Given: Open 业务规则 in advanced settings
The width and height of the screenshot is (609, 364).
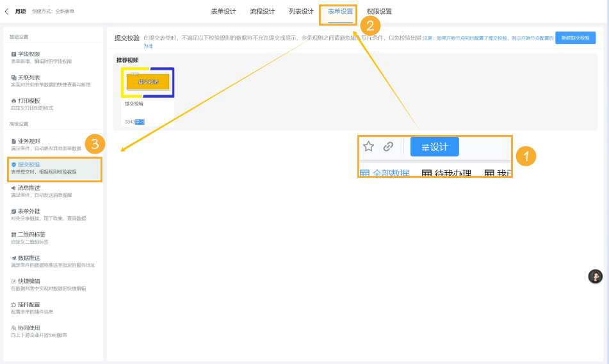Looking at the screenshot, I should coord(54,145).
